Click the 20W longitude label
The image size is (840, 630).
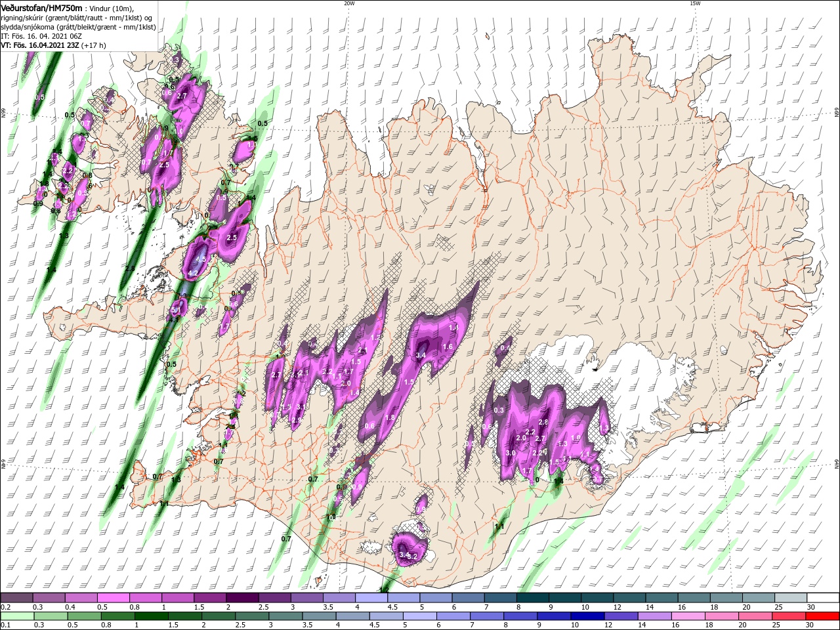point(349,3)
